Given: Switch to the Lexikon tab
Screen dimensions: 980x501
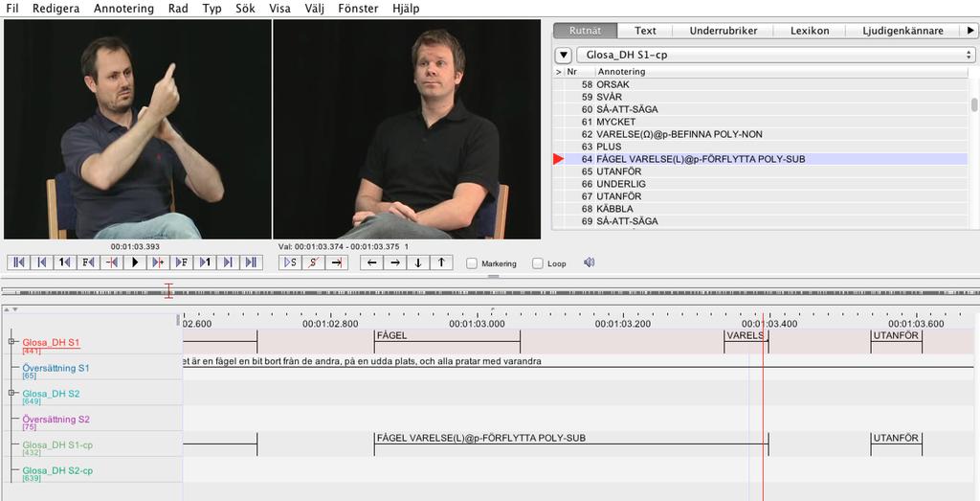Looking at the screenshot, I should coord(810,30).
